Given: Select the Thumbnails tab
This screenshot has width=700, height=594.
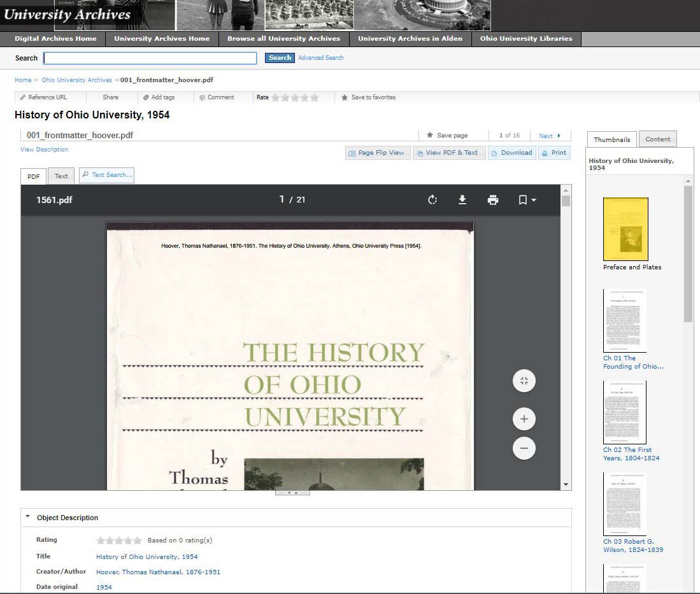Looking at the screenshot, I should click(611, 139).
